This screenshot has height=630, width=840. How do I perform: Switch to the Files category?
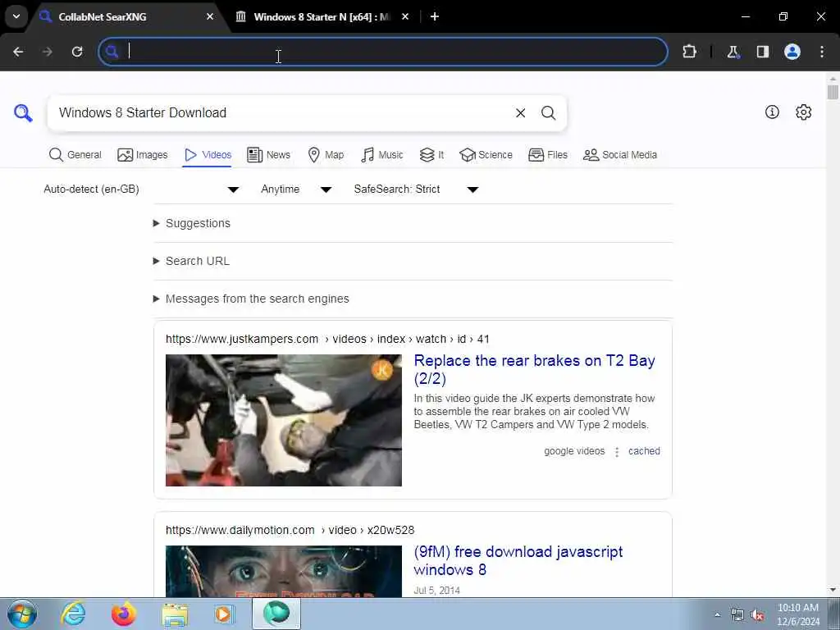point(547,155)
